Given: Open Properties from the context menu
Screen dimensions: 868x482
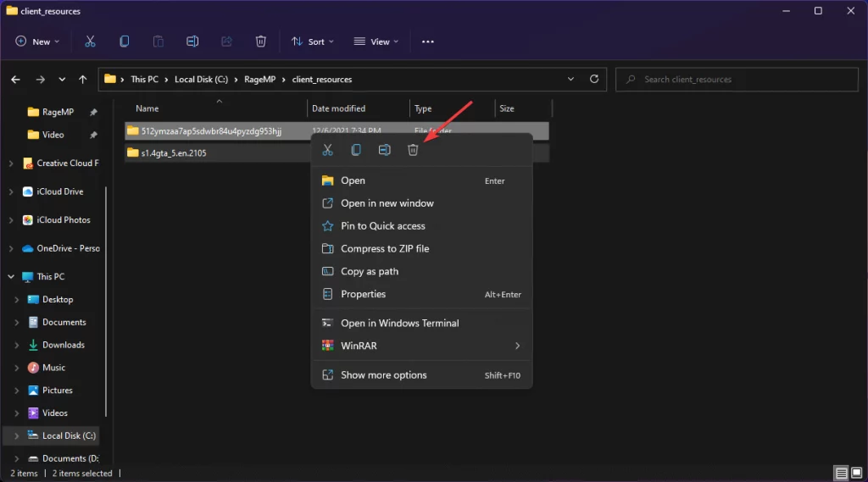Looking at the screenshot, I should (422, 294).
